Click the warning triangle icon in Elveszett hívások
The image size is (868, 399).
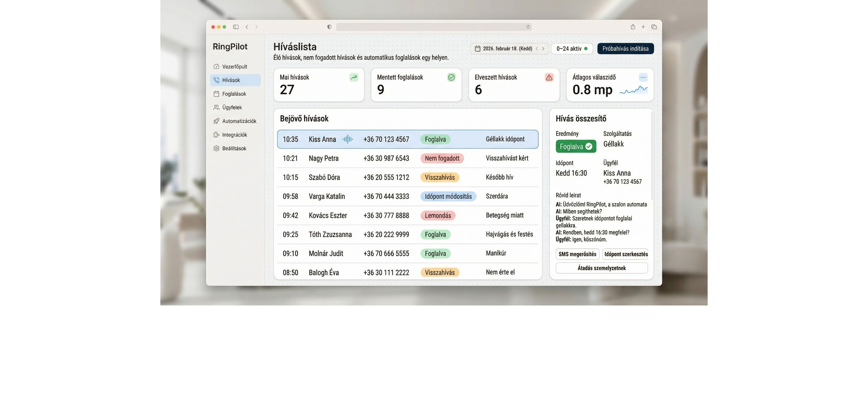(549, 78)
